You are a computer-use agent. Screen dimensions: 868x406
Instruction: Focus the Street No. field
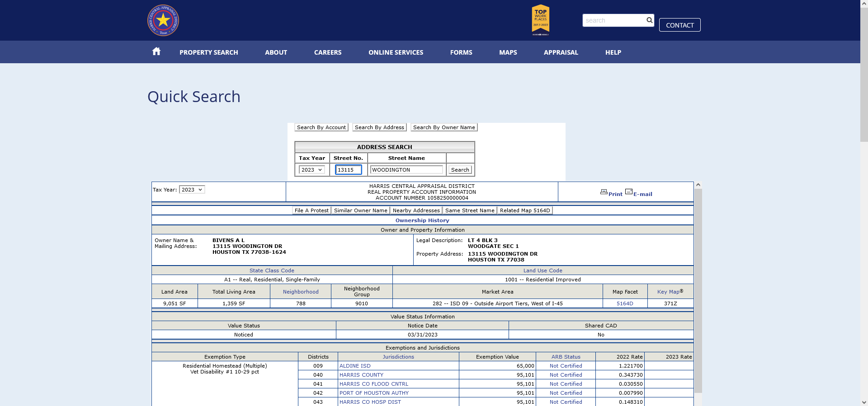click(349, 170)
